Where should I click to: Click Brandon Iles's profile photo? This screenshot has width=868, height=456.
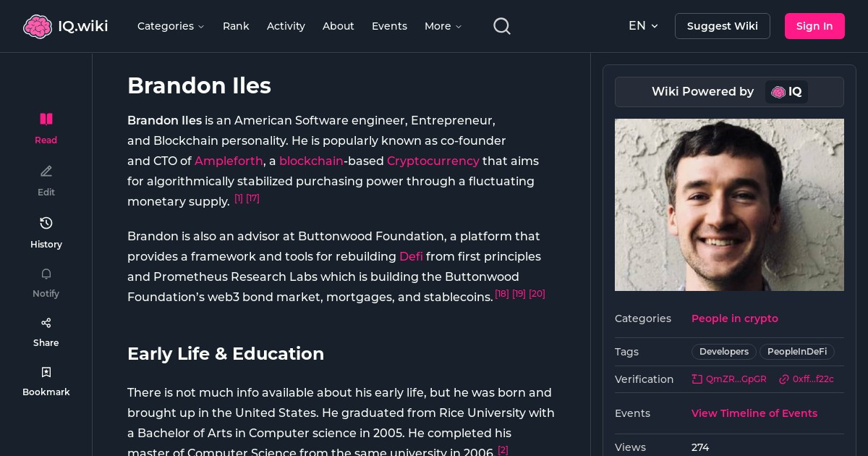click(729, 204)
